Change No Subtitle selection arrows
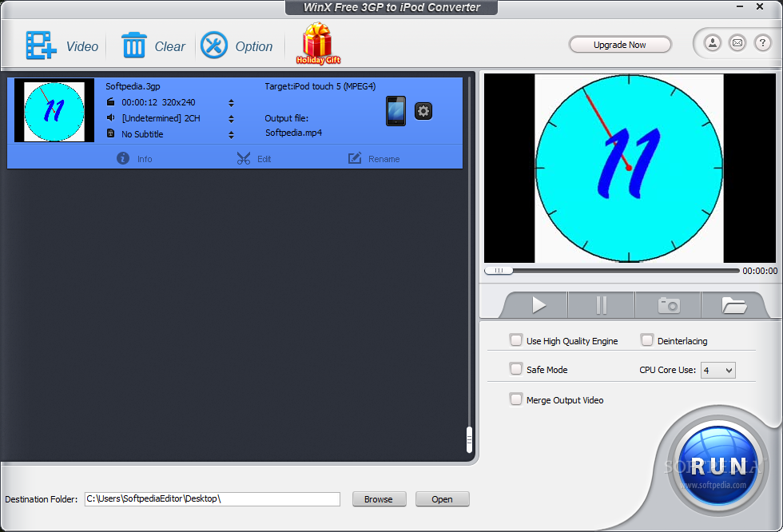783x532 pixels. [x=231, y=135]
